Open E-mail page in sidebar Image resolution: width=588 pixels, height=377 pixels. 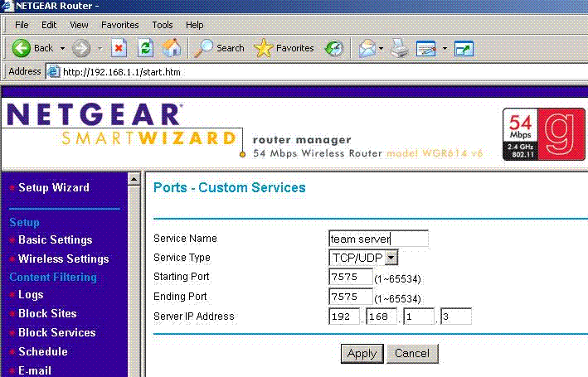[35, 370]
